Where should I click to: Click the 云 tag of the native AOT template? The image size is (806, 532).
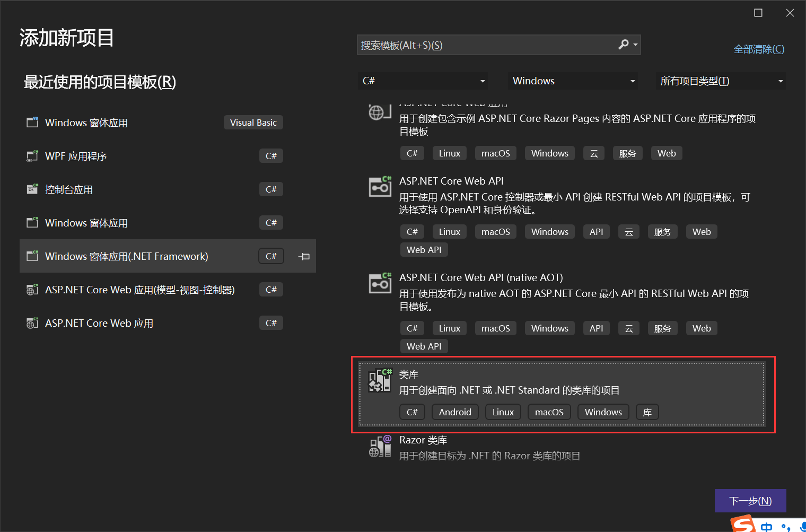coord(629,328)
